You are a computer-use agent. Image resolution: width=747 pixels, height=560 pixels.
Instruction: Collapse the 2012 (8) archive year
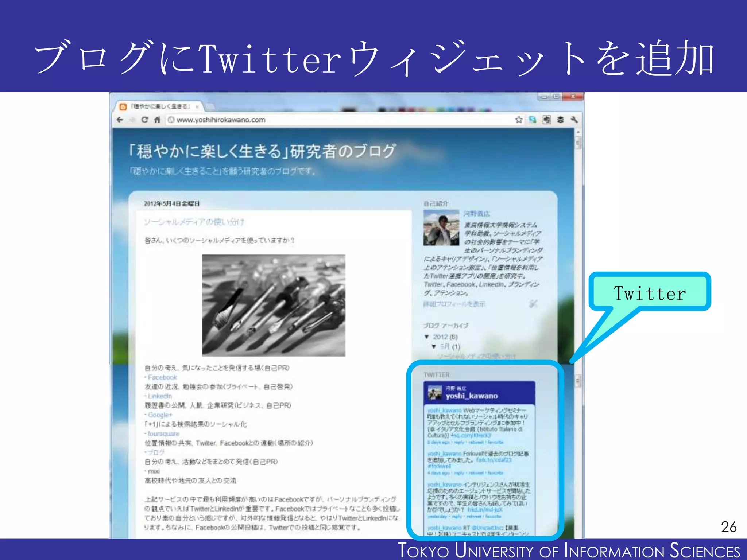pyautogui.click(x=426, y=337)
